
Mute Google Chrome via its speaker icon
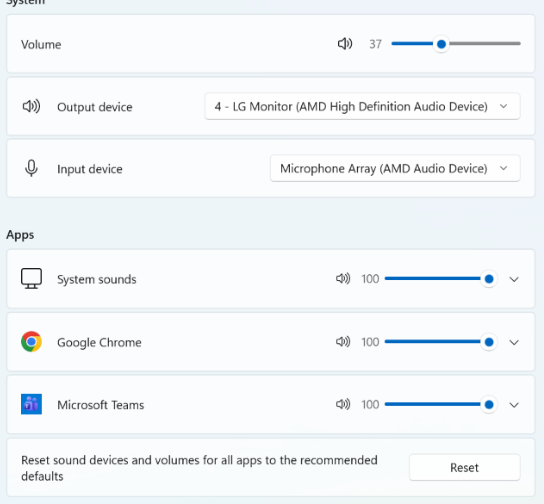tap(343, 342)
